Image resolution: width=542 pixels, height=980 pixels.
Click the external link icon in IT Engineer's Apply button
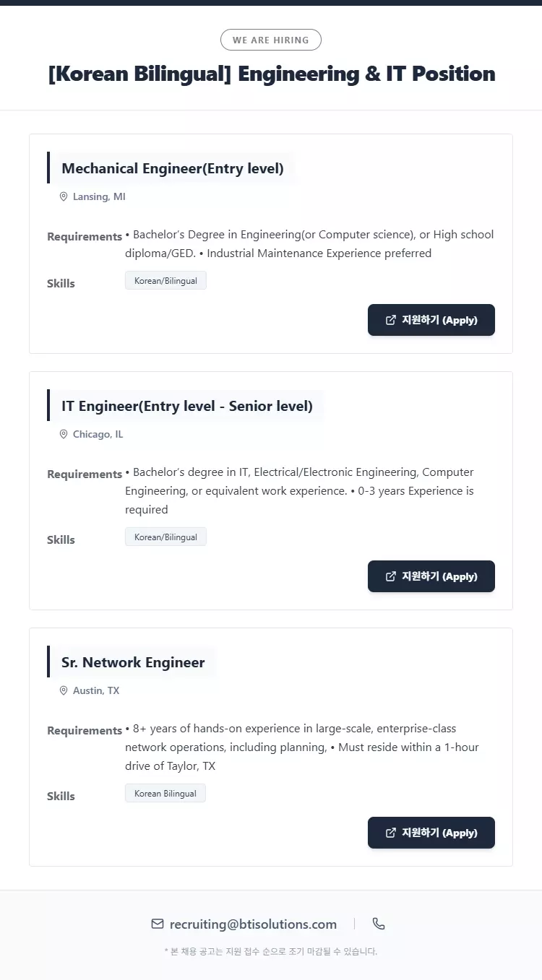click(391, 576)
